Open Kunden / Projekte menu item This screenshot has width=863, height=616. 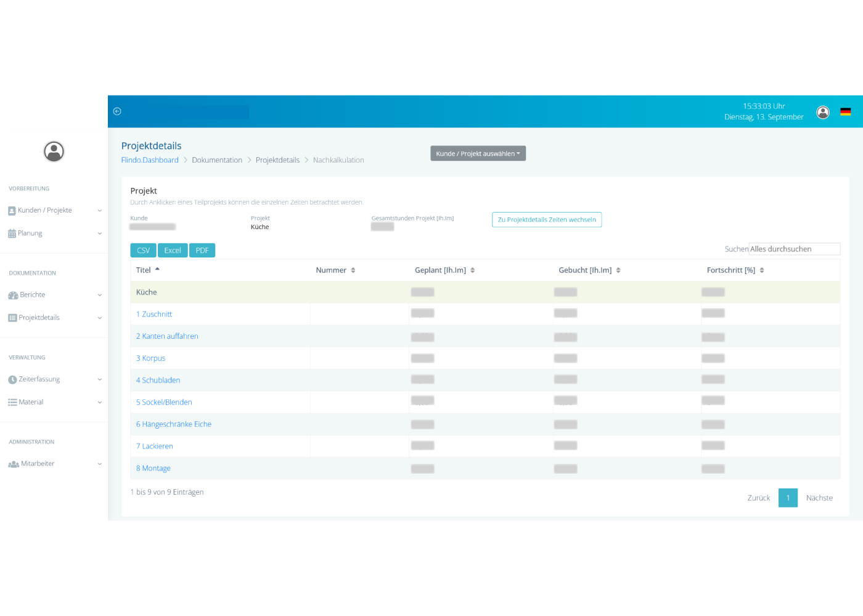[45, 211]
